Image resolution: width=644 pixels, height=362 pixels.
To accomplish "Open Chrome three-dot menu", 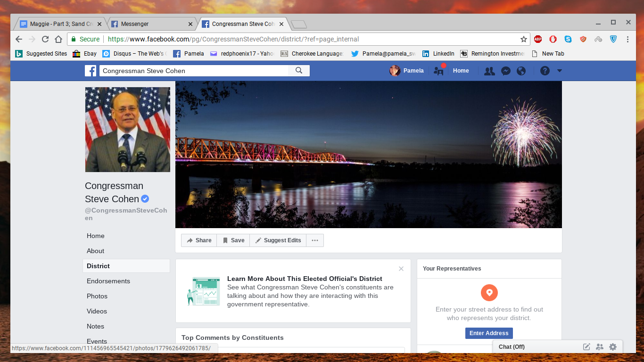I will point(628,39).
